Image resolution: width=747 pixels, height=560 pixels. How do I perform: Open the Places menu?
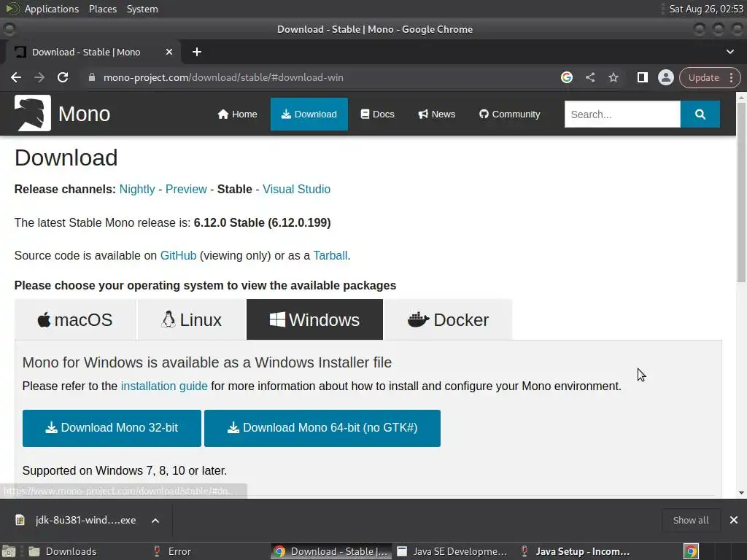(x=102, y=9)
